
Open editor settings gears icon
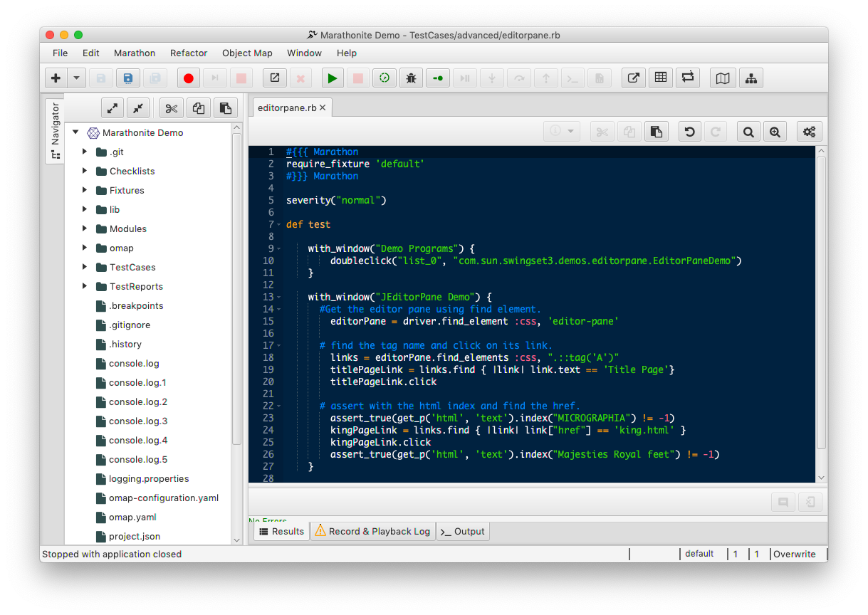809,132
